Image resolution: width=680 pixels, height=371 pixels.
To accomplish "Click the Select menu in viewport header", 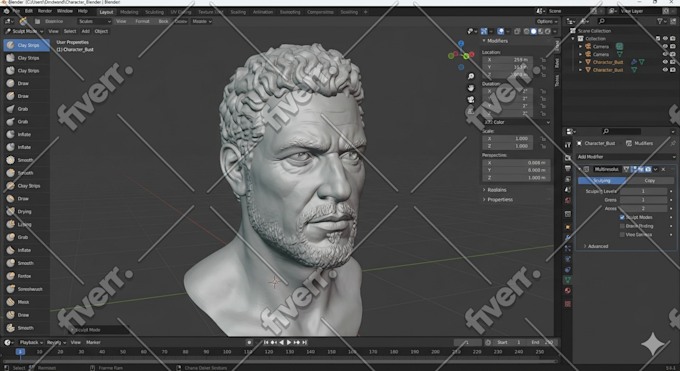I will (70, 31).
